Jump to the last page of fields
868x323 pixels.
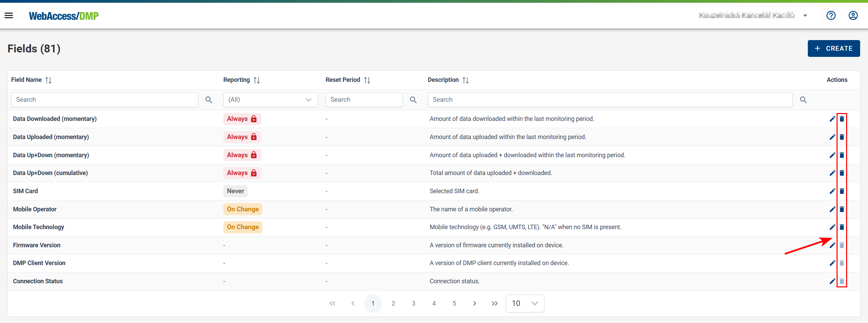point(495,303)
